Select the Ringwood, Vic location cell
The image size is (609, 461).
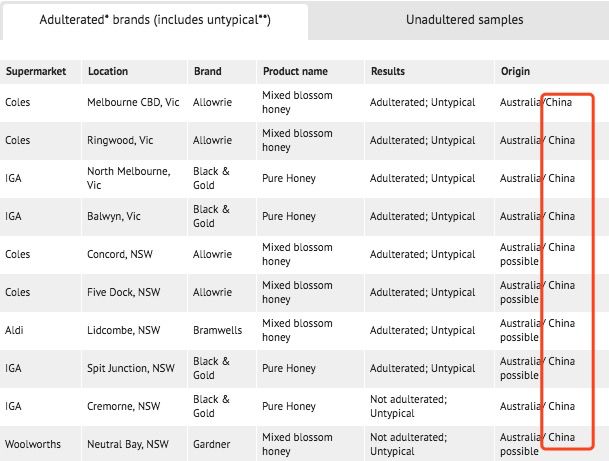[x=119, y=141]
